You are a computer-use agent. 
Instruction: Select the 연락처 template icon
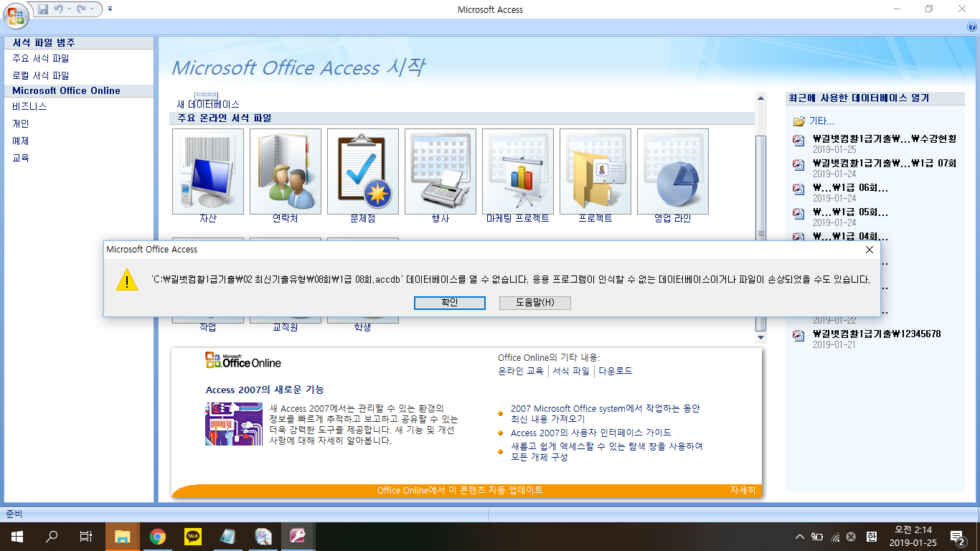coord(285,171)
